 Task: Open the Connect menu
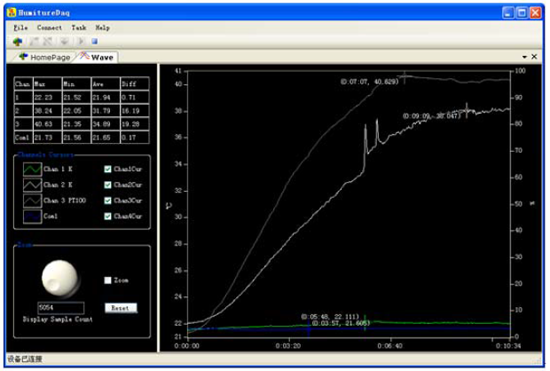(x=49, y=27)
